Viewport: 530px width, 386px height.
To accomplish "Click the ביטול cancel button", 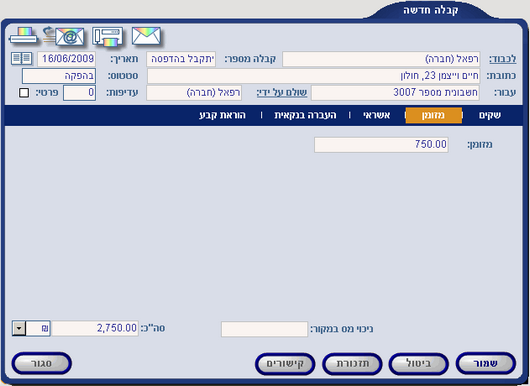I will (419, 364).
